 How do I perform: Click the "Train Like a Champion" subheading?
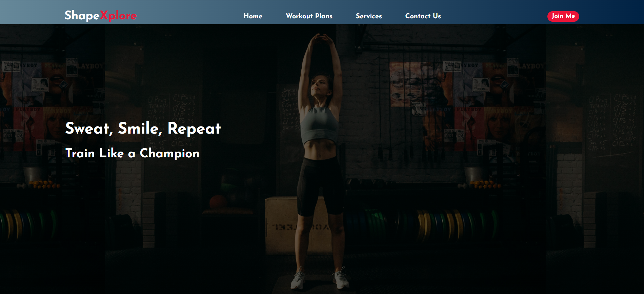132,153
